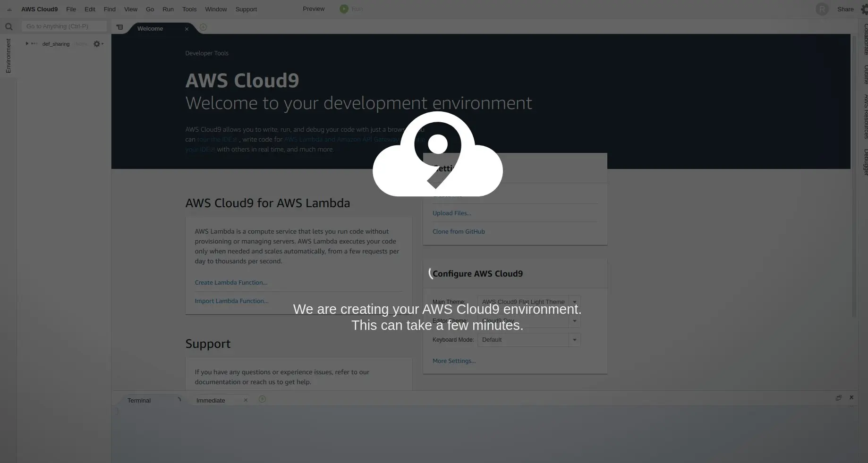This screenshot has width=868, height=463.
Task: Open the Editor Theme dropdown arrow
Action: 575,321
